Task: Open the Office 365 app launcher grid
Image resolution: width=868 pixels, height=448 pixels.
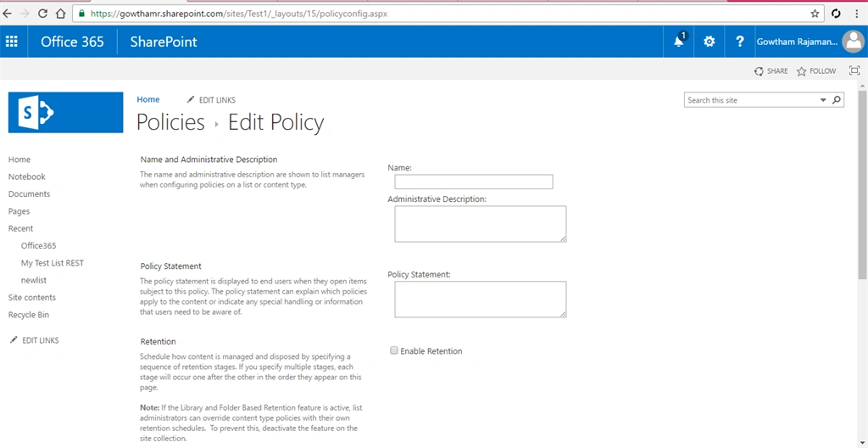Action: pos(12,42)
